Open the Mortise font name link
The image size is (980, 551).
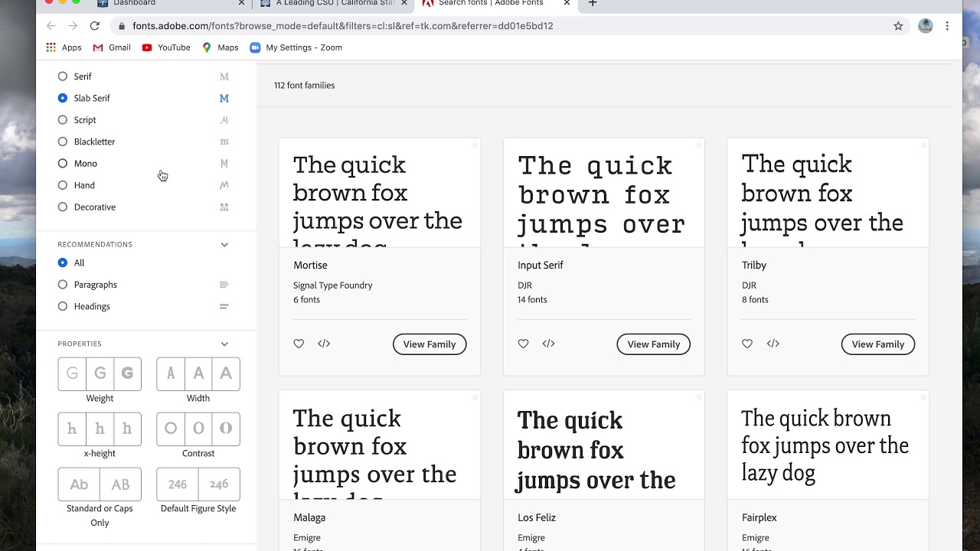pyautogui.click(x=310, y=266)
